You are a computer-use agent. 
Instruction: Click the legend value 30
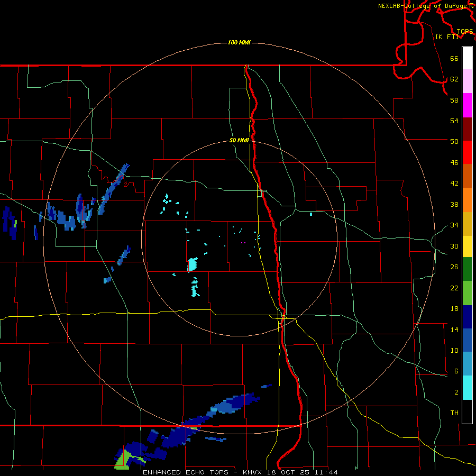pyautogui.click(x=454, y=246)
